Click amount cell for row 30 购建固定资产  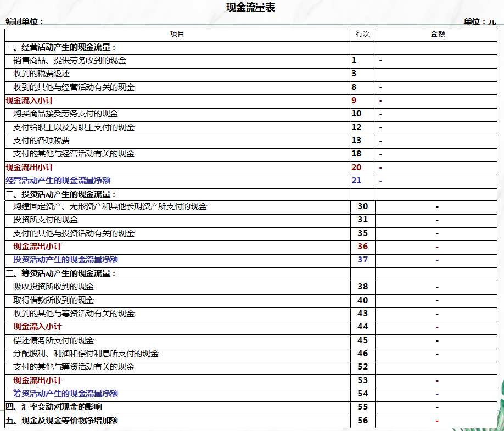click(x=436, y=208)
